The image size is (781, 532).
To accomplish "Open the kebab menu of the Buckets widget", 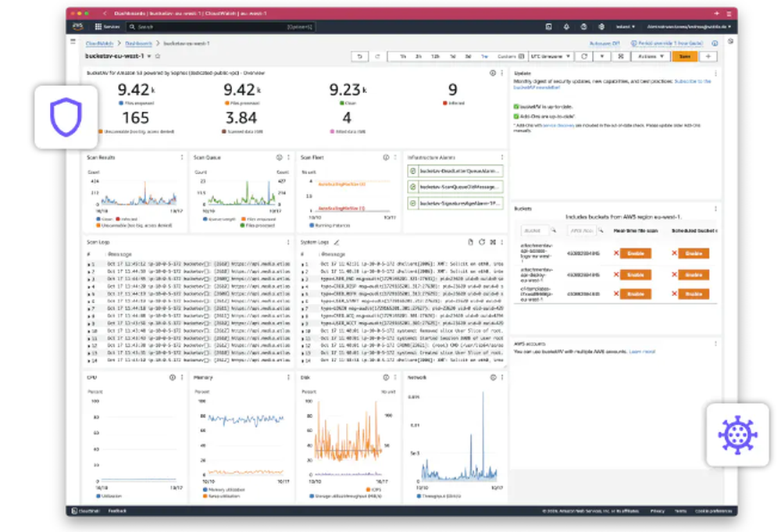I will 715,209.
